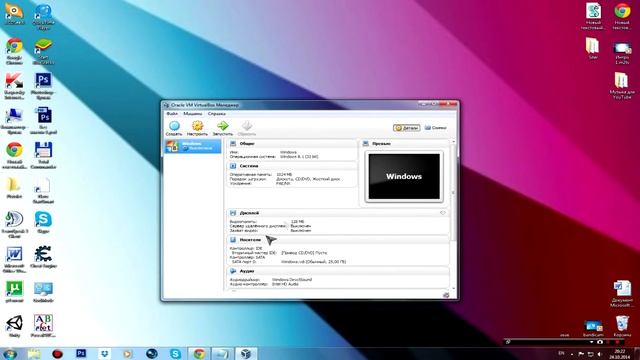The image size is (640, 360).
Task: Click the Bandicam red record button
Action: point(617,342)
